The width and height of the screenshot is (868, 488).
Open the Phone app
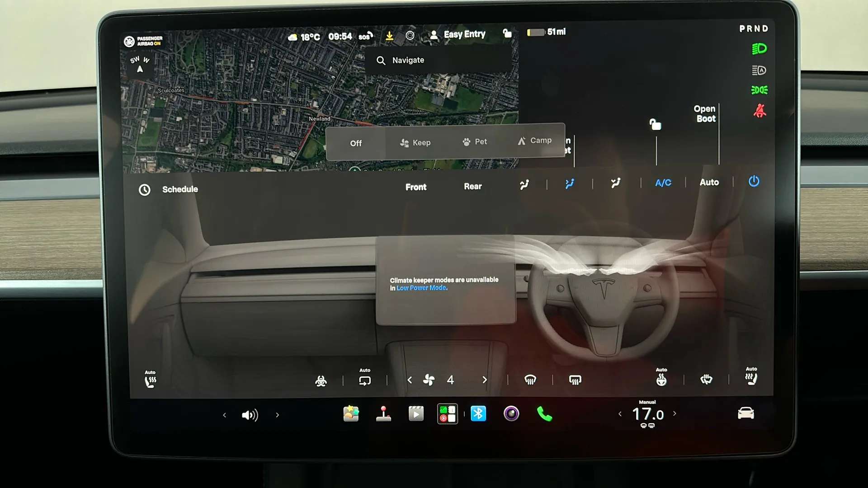[544, 413]
